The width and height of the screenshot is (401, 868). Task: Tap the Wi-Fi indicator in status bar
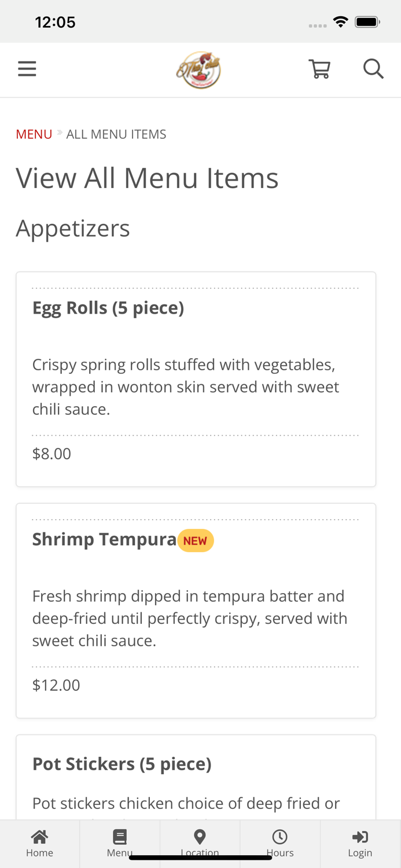[x=341, y=21]
